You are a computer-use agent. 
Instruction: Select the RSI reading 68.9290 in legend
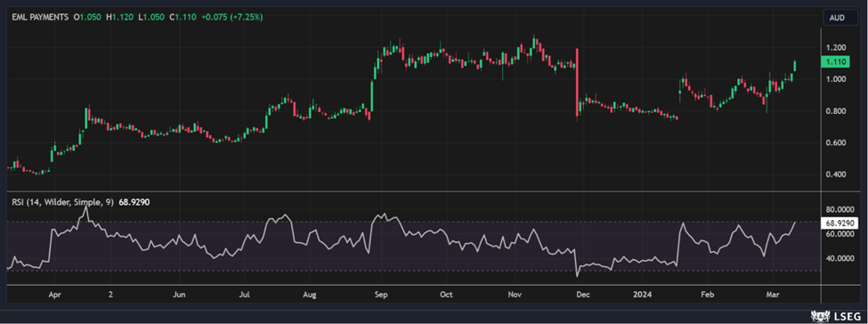pos(134,203)
